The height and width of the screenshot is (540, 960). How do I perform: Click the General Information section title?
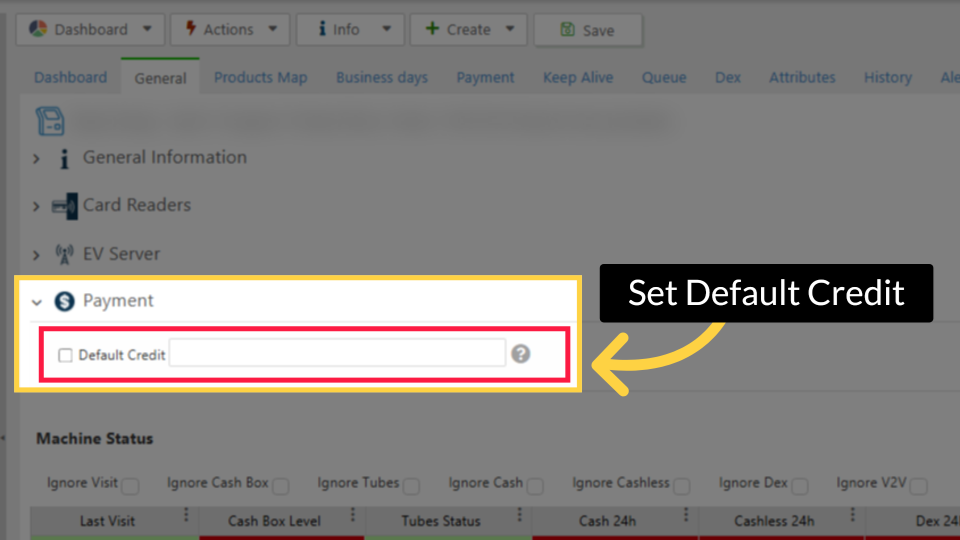pos(165,157)
